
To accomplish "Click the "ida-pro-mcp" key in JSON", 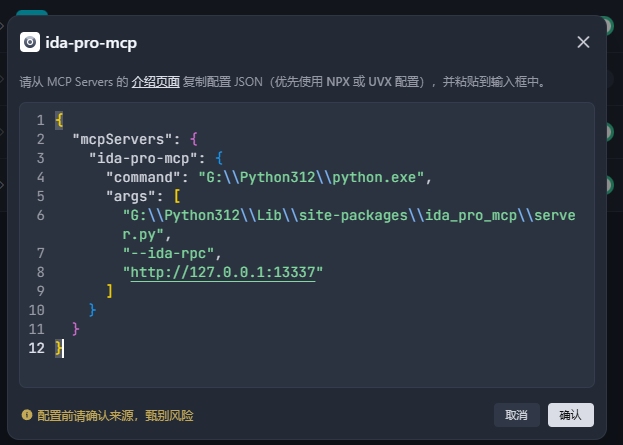I will [143, 159].
